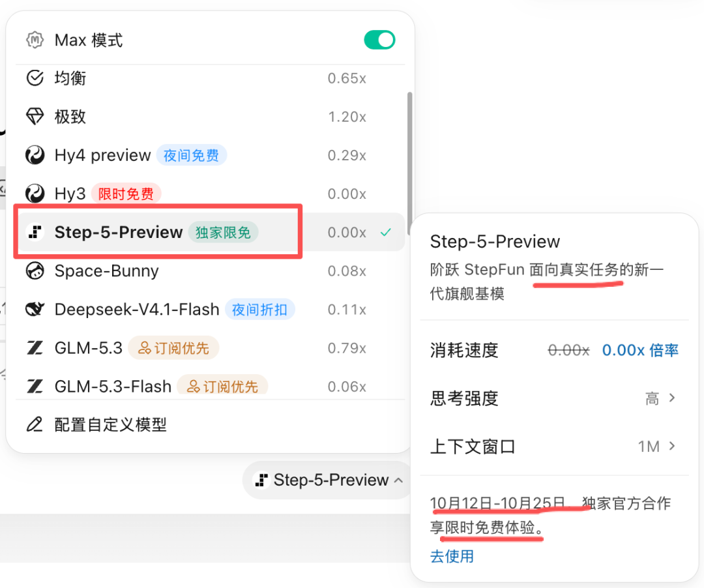Expand the 上下文窗口 option chevron
Viewport: 704px width, 588px height.
[672, 446]
